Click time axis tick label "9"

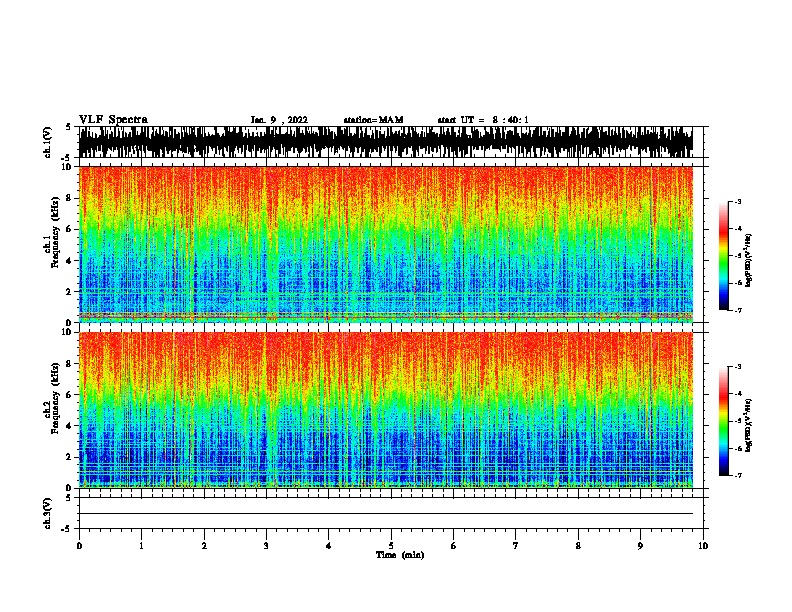pyautogui.click(x=640, y=546)
